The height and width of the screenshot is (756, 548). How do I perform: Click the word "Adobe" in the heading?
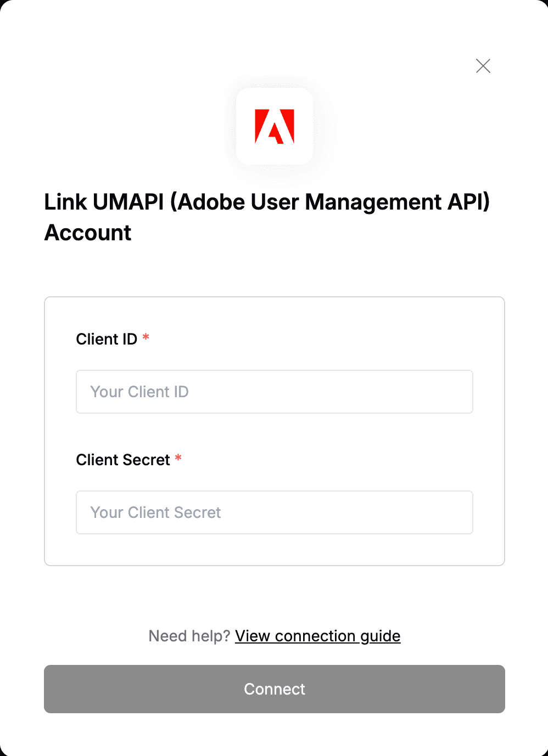(x=211, y=202)
